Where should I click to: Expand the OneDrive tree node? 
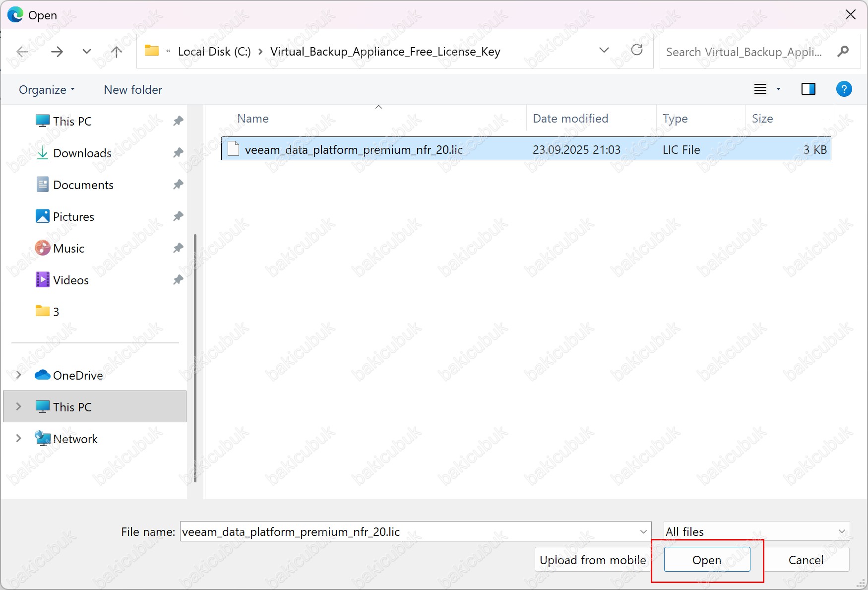point(19,375)
